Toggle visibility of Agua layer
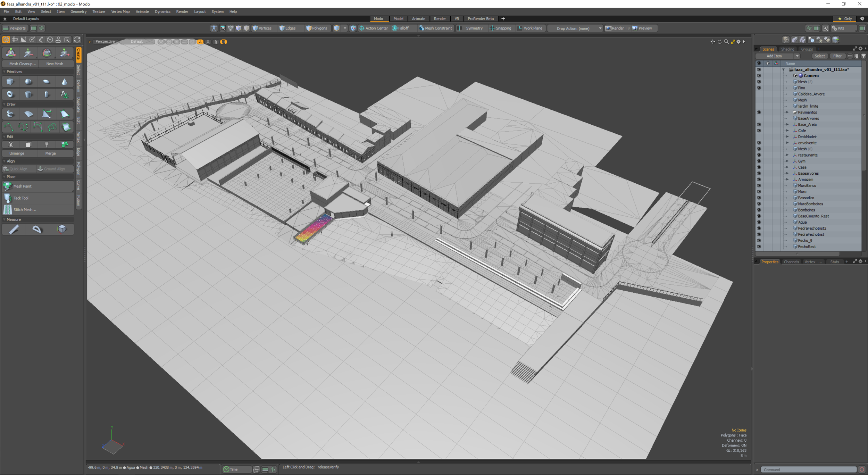 click(x=759, y=222)
